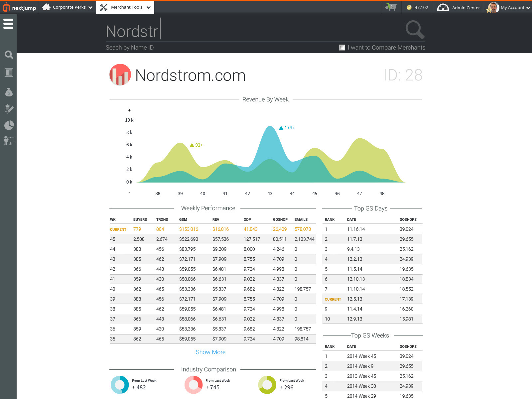The image size is (532, 399).
Task: Expand the Merchant Tools dropdown arrow
Action: click(x=149, y=7)
